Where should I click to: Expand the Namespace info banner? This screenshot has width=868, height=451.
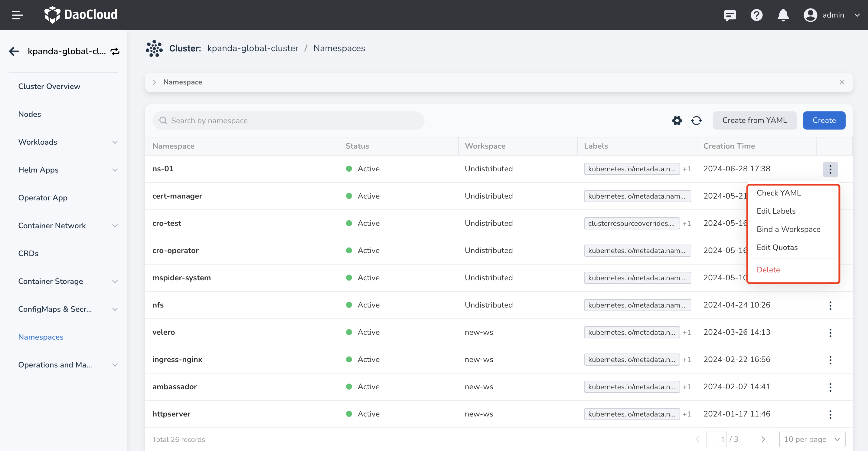[x=154, y=82]
